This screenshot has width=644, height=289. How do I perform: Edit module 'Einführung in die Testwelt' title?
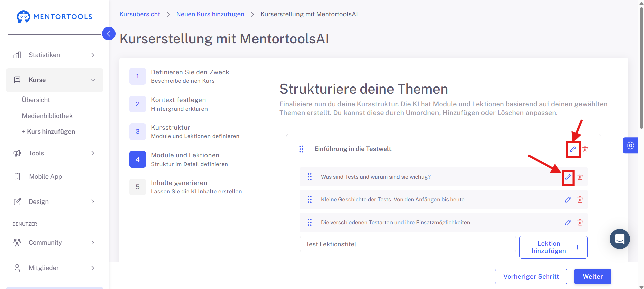(x=573, y=149)
